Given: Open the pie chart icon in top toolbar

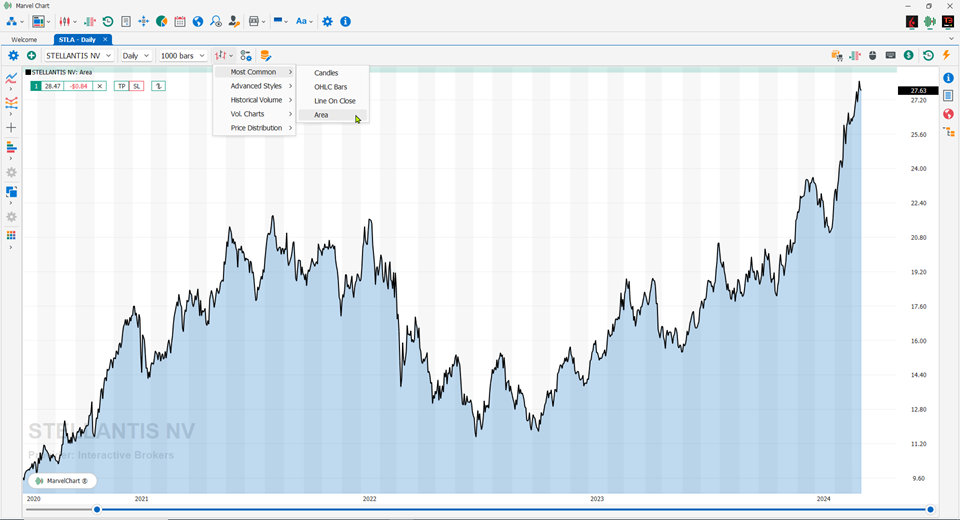Looking at the screenshot, I should (162, 21).
